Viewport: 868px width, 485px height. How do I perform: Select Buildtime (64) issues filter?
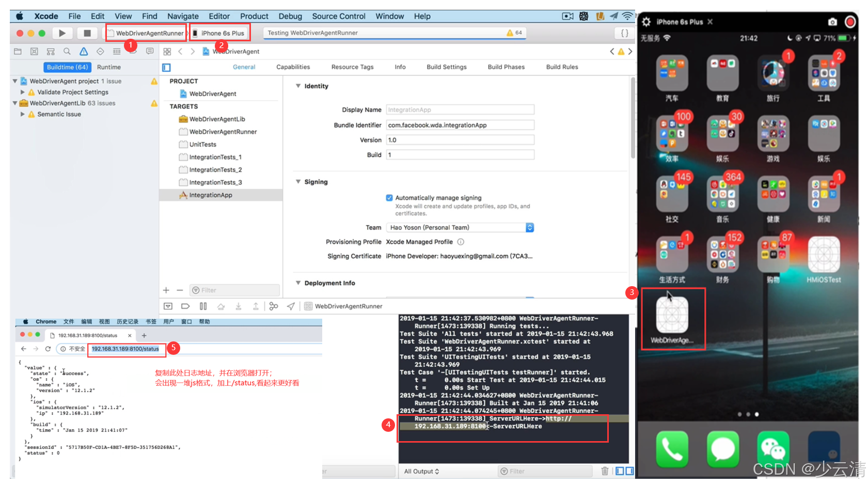[67, 67]
